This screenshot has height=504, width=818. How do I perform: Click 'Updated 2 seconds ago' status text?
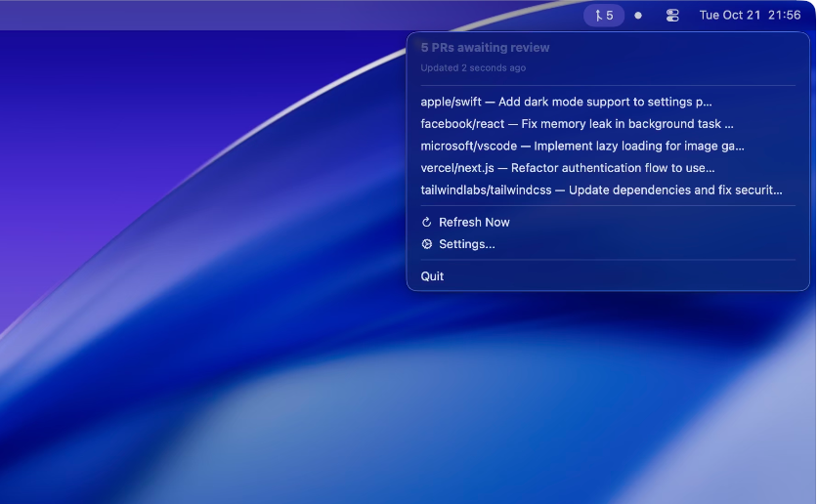point(473,67)
